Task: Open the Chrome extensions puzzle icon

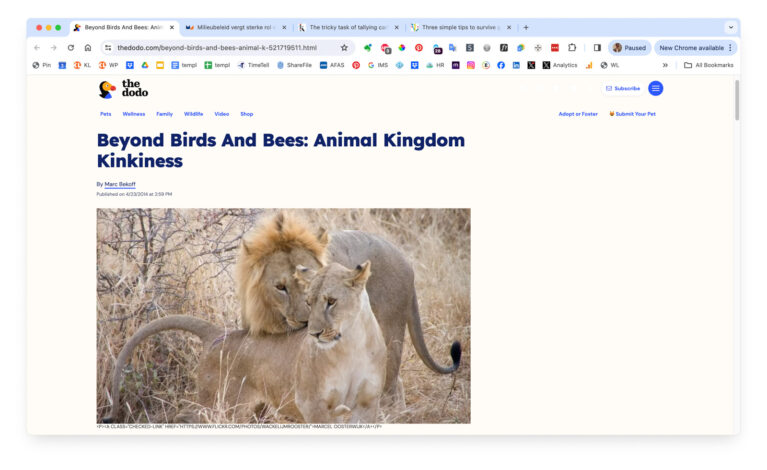Action: coord(572,47)
